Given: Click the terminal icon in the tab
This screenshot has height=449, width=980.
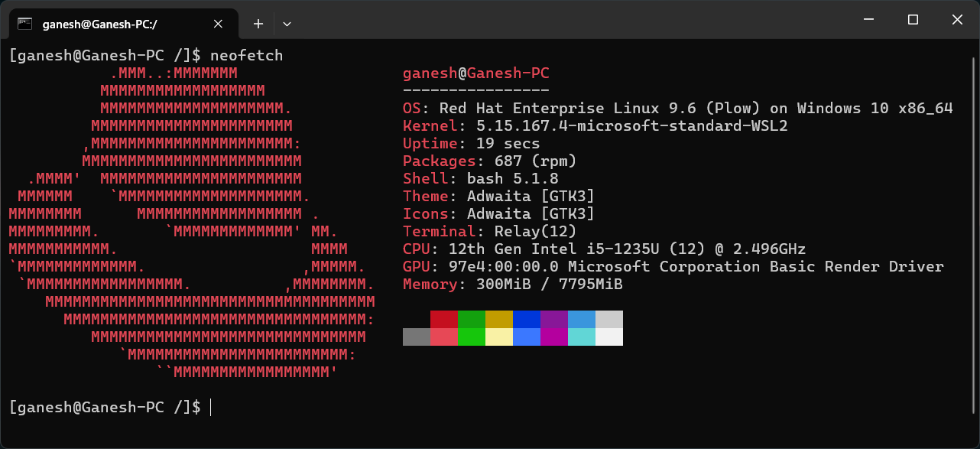Looking at the screenshot, I should [x=25, y=24].
